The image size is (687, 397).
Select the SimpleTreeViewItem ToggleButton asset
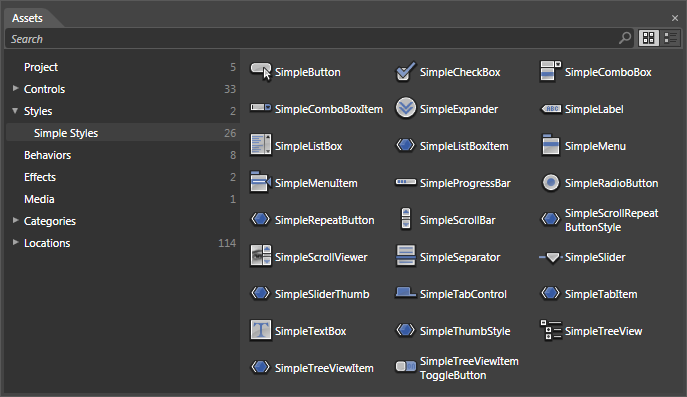[457, 368]
